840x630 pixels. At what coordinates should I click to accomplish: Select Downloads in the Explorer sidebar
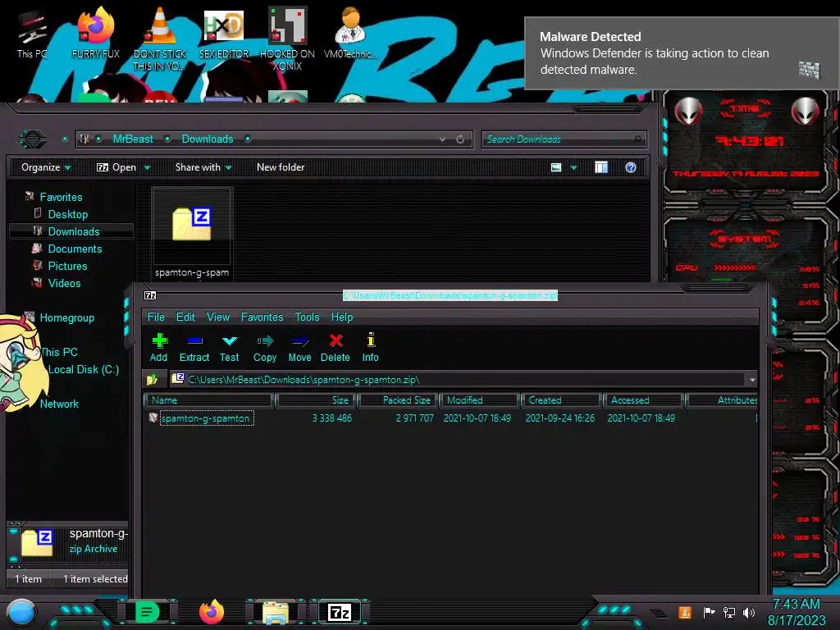(x=73, y=231)
